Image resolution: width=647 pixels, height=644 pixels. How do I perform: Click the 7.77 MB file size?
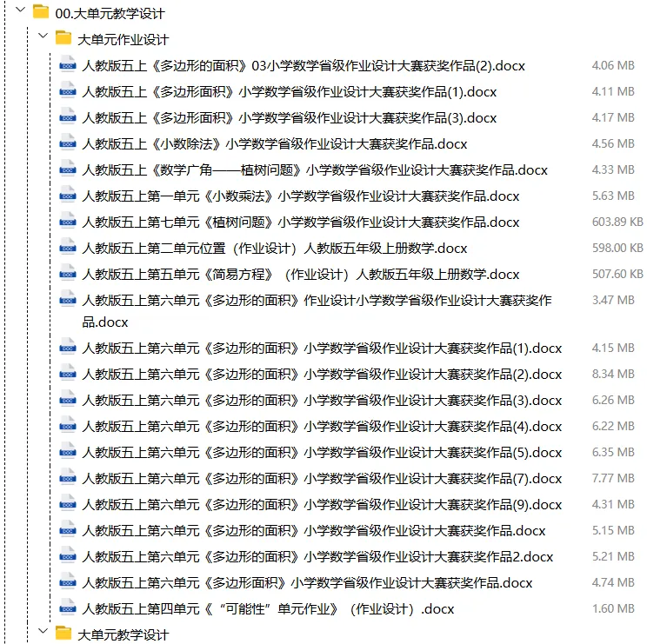pyautogui.click(x=613, y=478)
